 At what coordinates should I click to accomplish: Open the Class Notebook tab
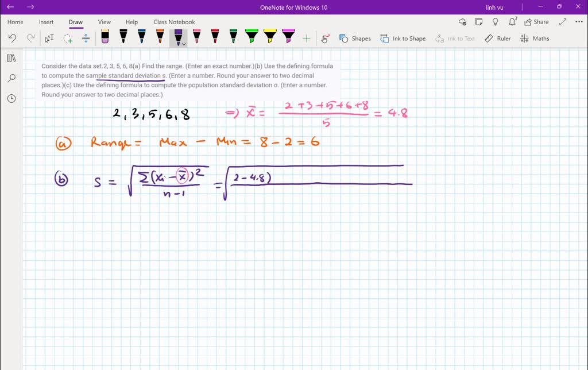tap(174, 22)
